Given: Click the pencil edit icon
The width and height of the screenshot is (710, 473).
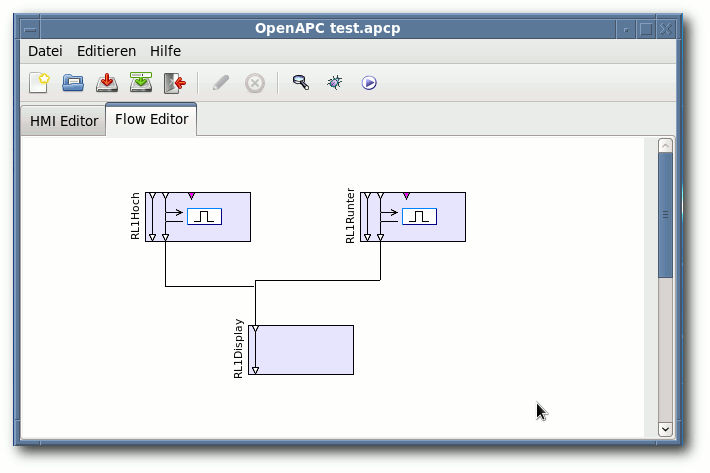Looking at the screenshot, I should [x=221, y=83].
